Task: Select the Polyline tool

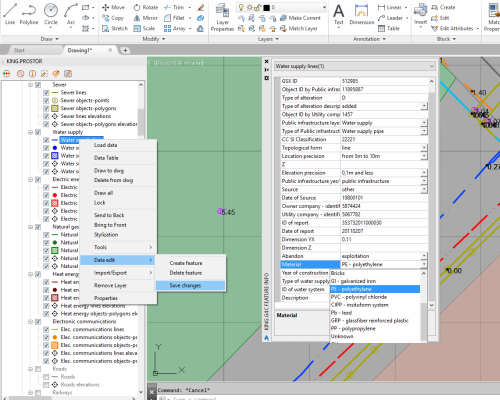Action: (29, 14)
